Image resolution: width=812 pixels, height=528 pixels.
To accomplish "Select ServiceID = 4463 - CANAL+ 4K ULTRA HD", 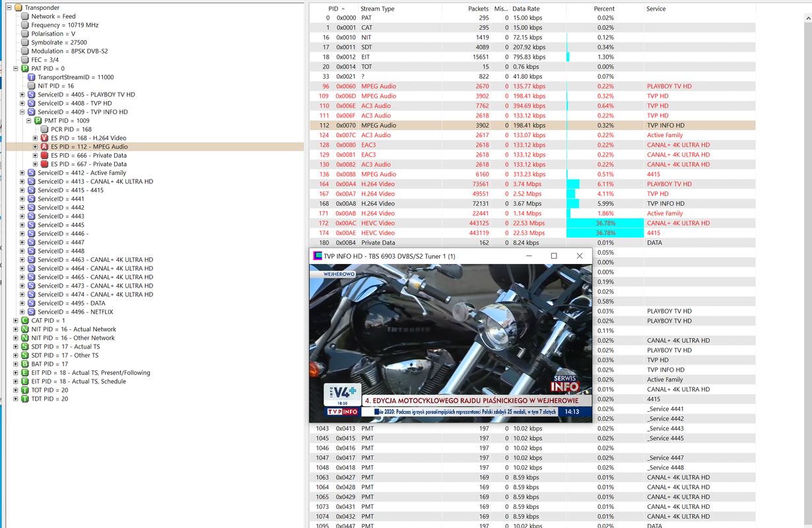I will [x=95, y=260].
